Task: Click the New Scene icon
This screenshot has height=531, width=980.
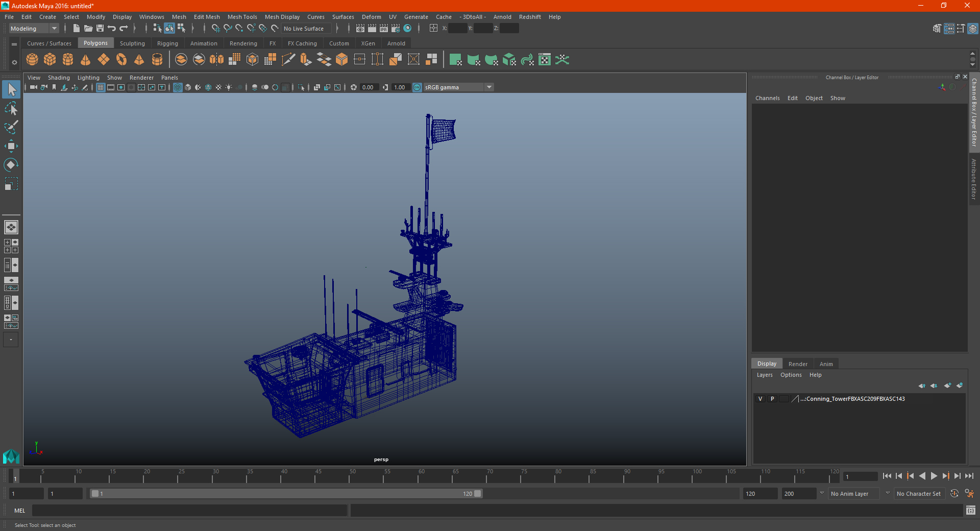Action: coord(76,29)
